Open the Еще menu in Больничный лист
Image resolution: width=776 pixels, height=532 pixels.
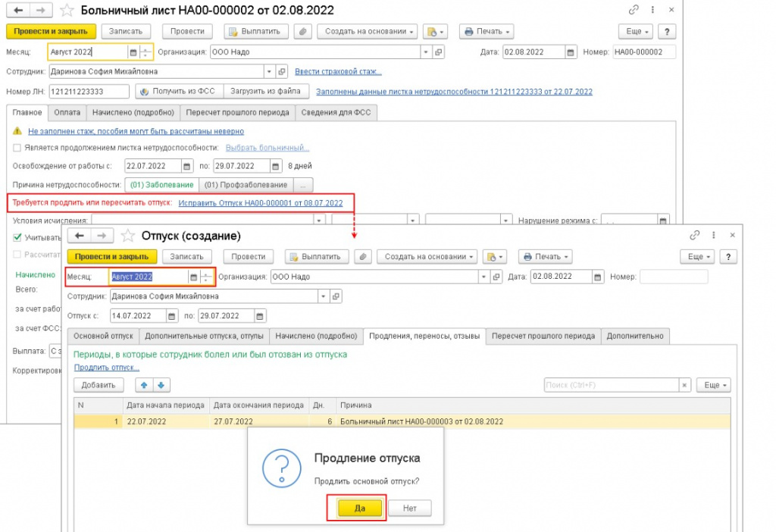(x=636, y=31)
